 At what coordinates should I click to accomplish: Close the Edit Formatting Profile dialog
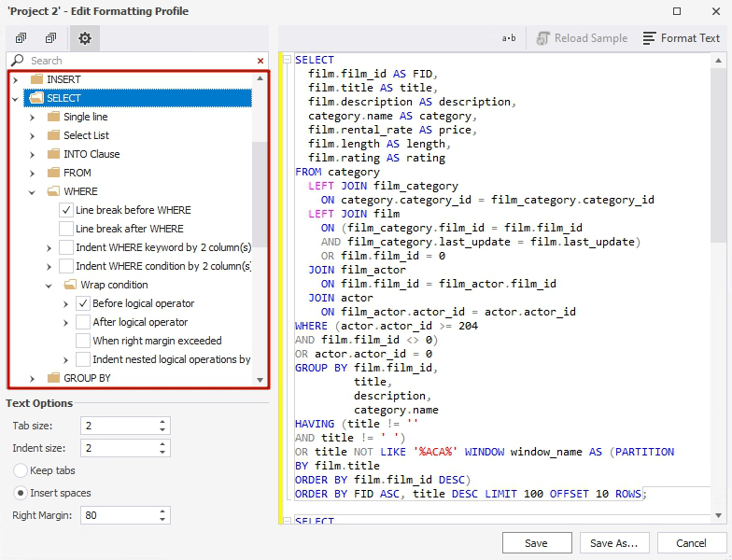click(x=716, y=11)
